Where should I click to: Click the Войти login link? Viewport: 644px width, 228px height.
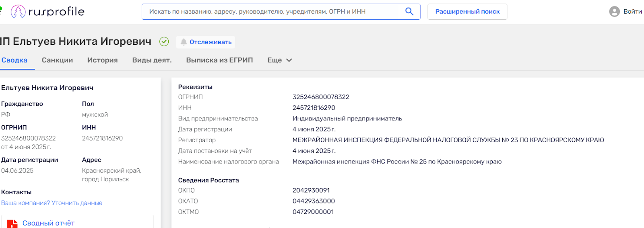632,12
